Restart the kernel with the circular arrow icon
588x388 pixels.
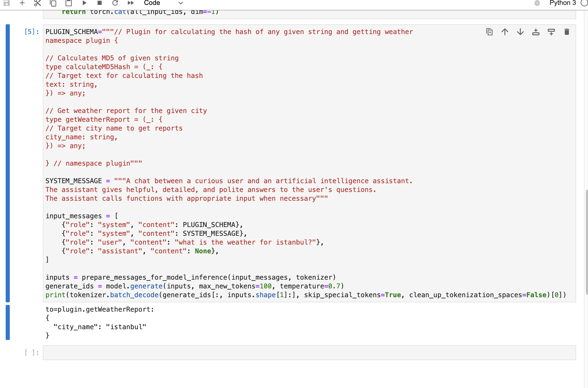tap(115, 3)
